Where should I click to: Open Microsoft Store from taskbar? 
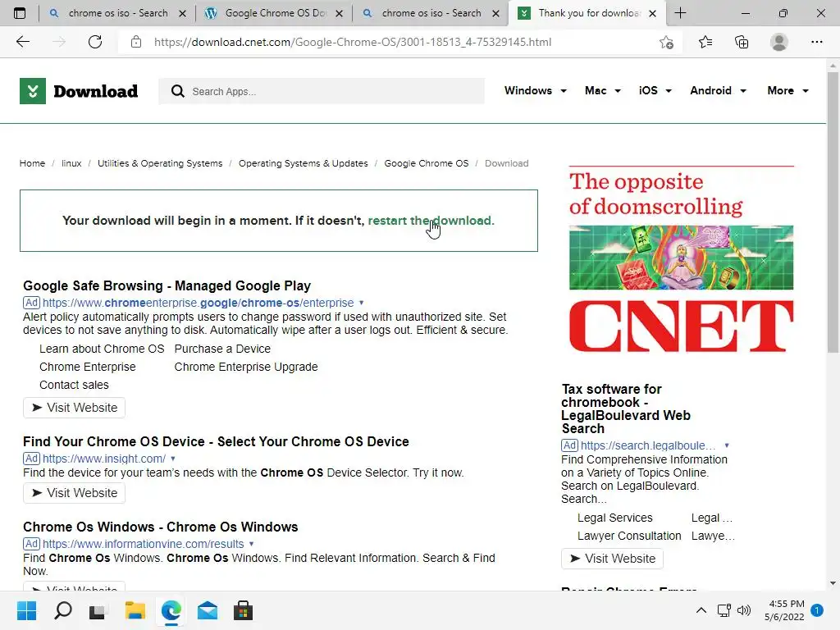(243, 610)
